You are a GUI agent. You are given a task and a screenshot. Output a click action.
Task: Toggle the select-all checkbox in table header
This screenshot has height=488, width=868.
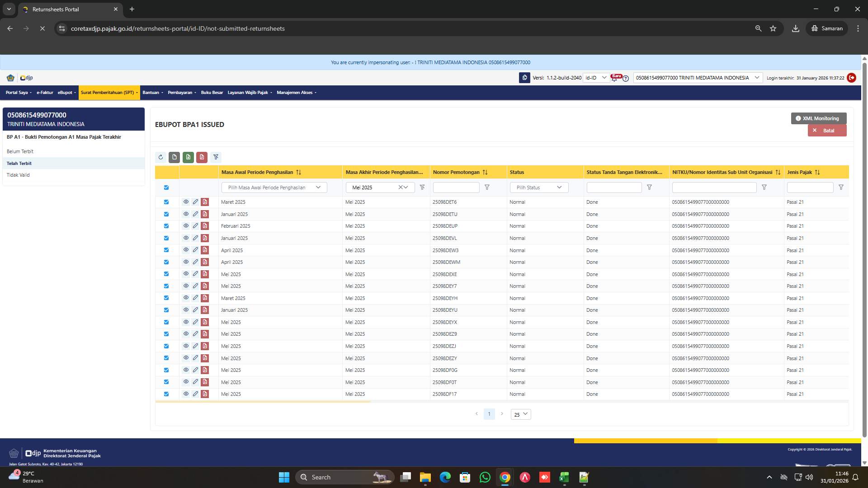166,187
